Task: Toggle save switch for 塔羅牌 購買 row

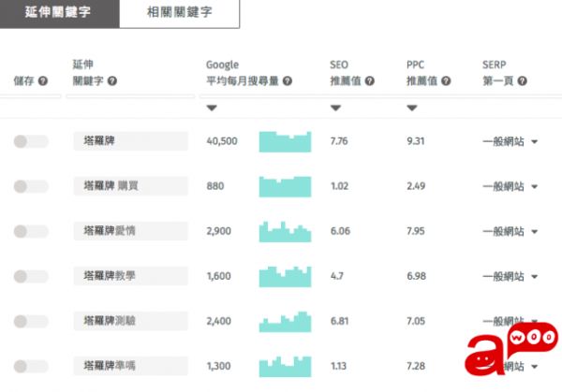Action: pyautogui.click(x=31, y=186)
